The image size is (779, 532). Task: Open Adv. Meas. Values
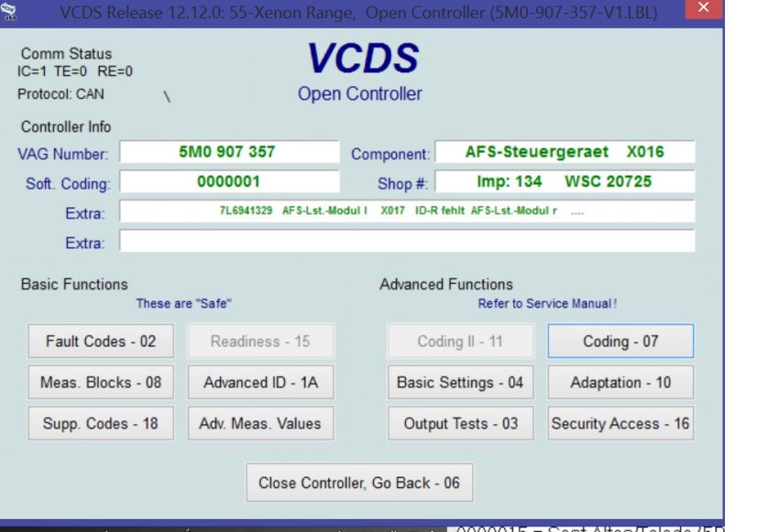pyautogui.click(x=261, y=423)
